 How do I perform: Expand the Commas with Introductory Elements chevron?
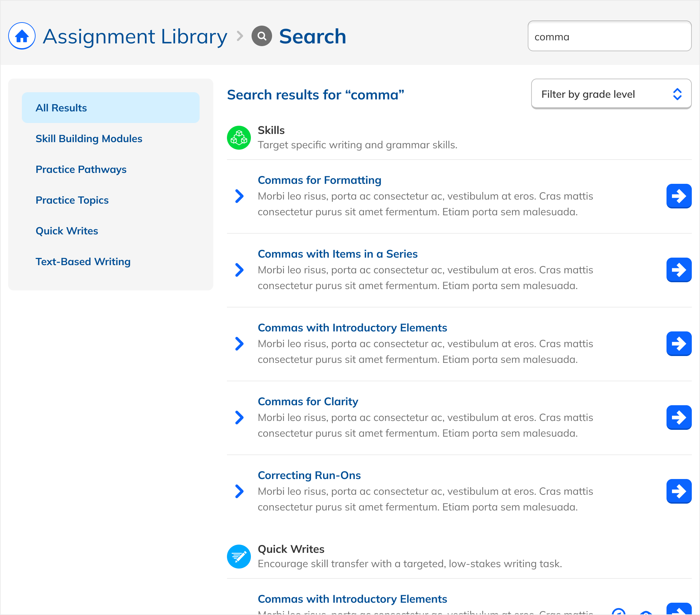pyautogui.click(x=239, y=343)
